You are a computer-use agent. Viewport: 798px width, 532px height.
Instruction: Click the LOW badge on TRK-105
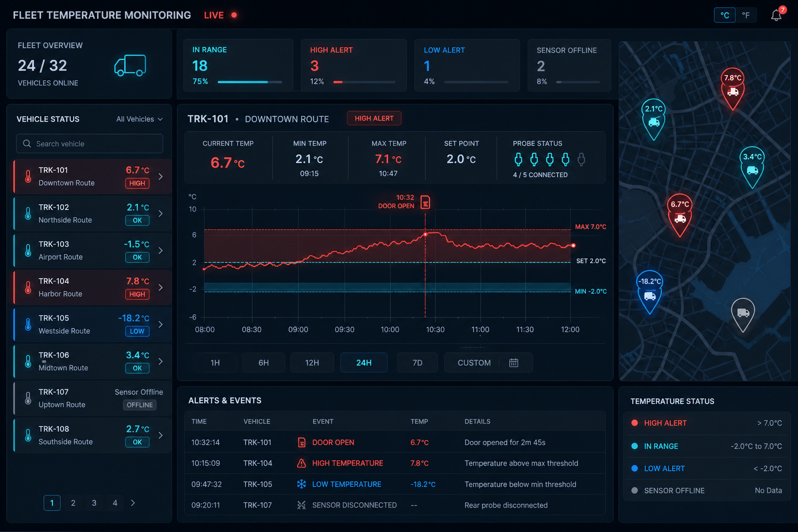click(137, 331)
